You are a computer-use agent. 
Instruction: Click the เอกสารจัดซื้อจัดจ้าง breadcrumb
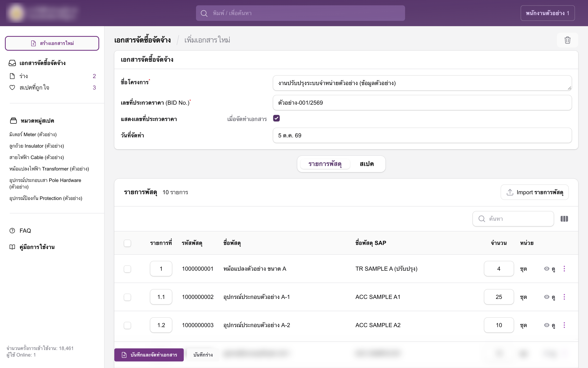click(x=143, y=40)
